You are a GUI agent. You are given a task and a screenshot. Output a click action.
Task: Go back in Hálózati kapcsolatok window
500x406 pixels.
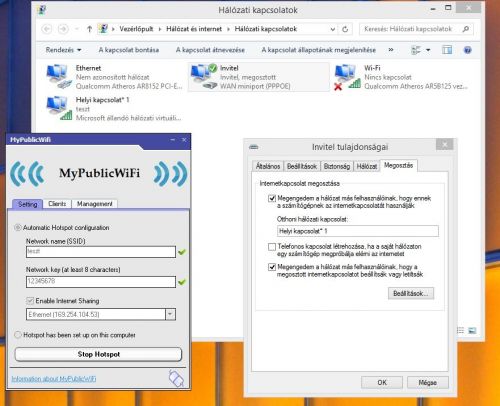click(47, 29)
